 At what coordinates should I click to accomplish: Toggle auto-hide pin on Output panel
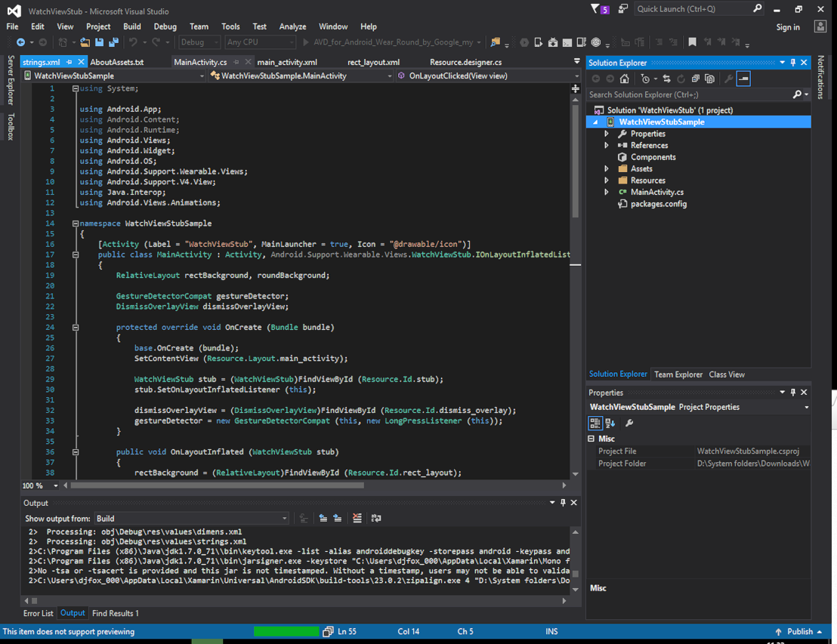click(x=563, y=503)
